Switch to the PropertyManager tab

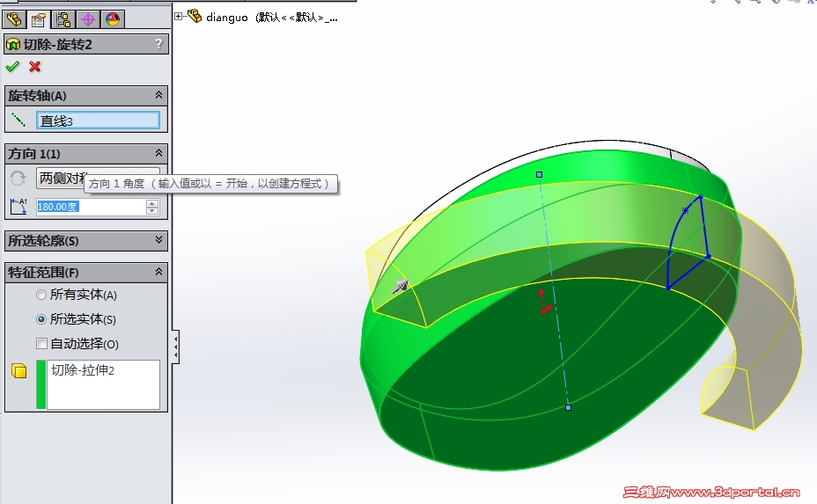(x=38, y=19)
